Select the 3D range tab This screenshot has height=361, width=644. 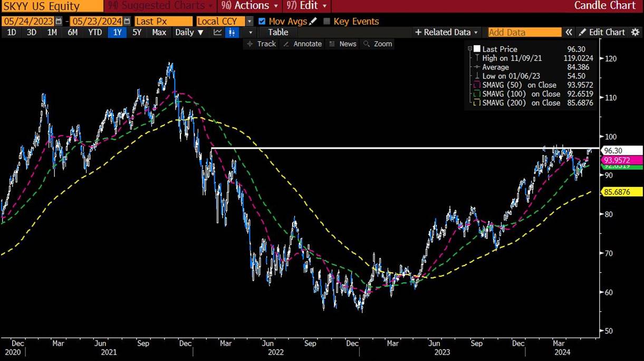pos(32,32)
